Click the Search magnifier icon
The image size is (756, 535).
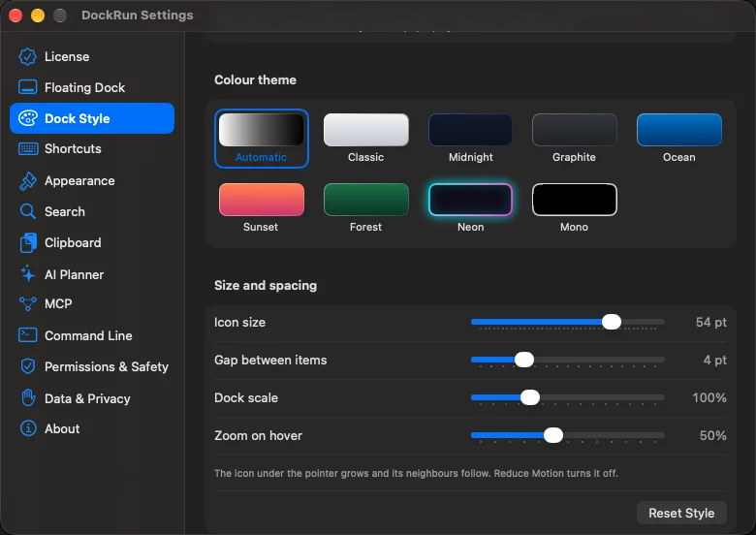pos(27,211)
